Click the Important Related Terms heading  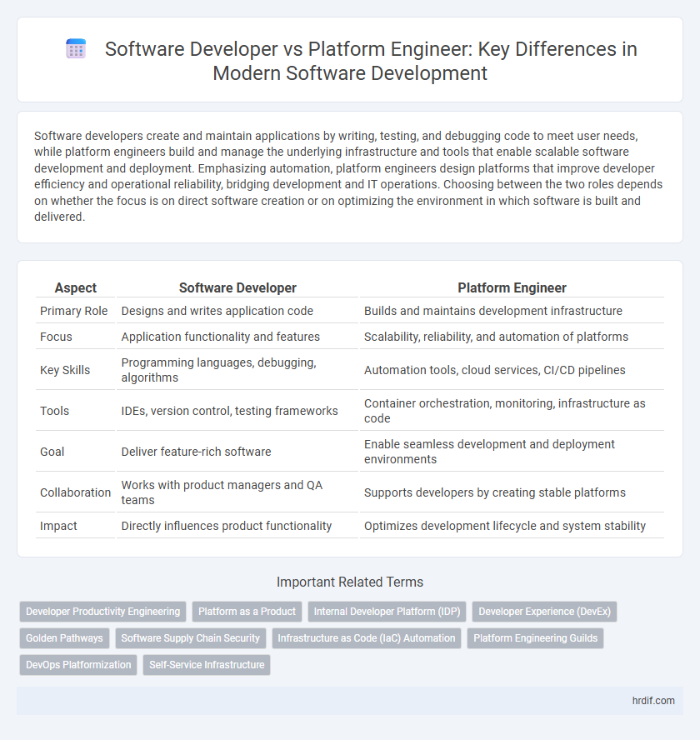350,582
